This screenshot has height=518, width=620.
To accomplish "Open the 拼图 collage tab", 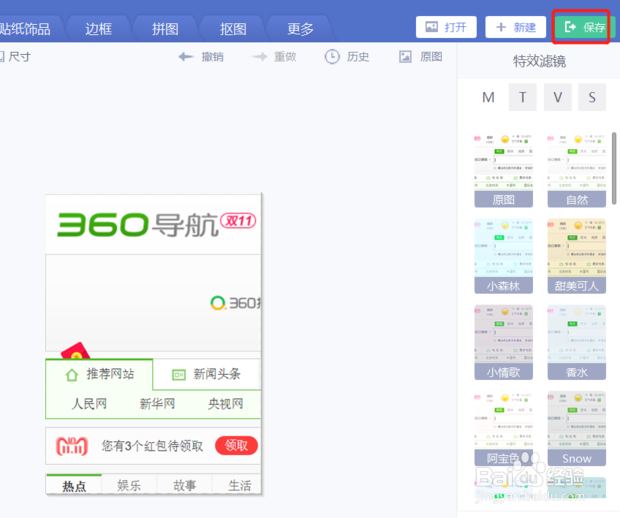I will pos(165,28).
